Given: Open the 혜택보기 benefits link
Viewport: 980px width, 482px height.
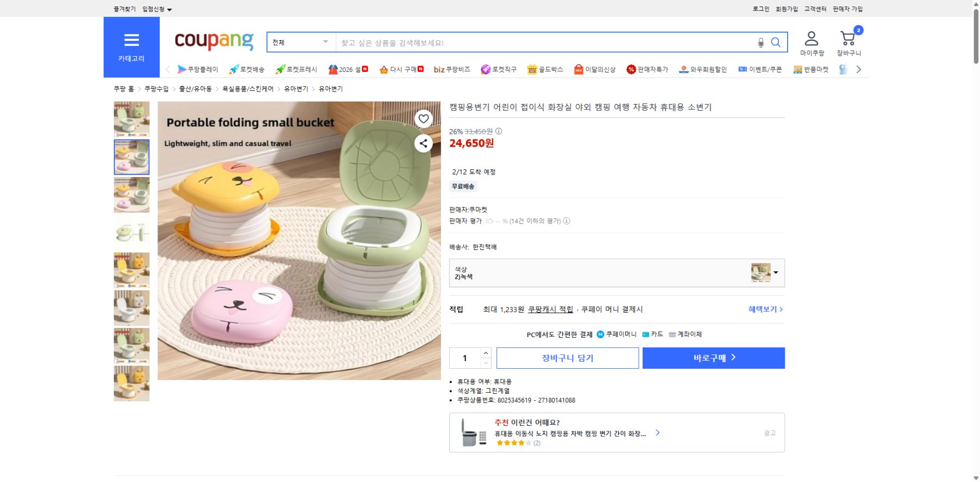Looking at the screenshot, I should click(763, 309).
